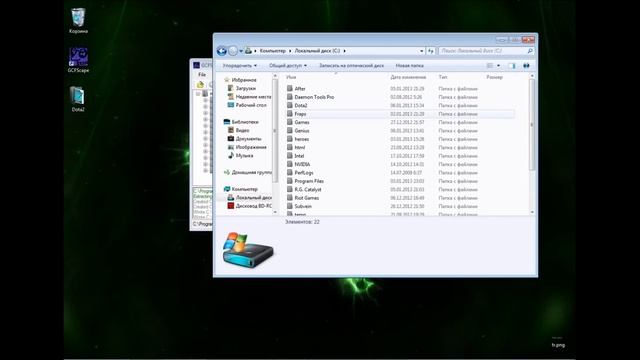Open the Упорядочить dropdown menu
This screenshot has width=640, height=360.
pos(240,66)
